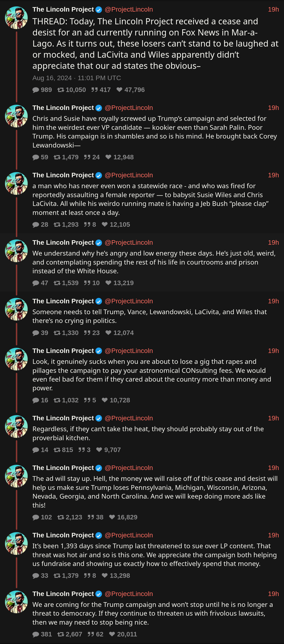Screen dimensions: 284x644
Task: Like the tweet with 10,728 likes
Action: point(105,400)
